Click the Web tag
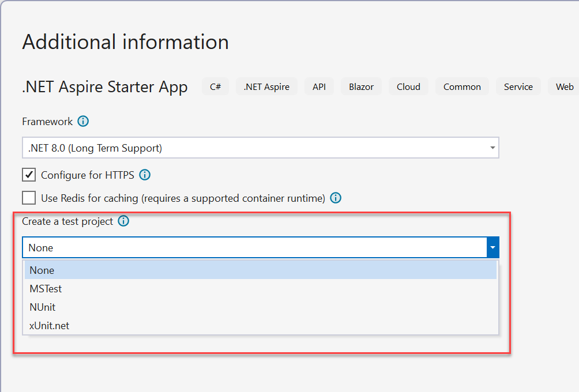The height and width of the screenshot is (392, 579). (x=564, y=86)
